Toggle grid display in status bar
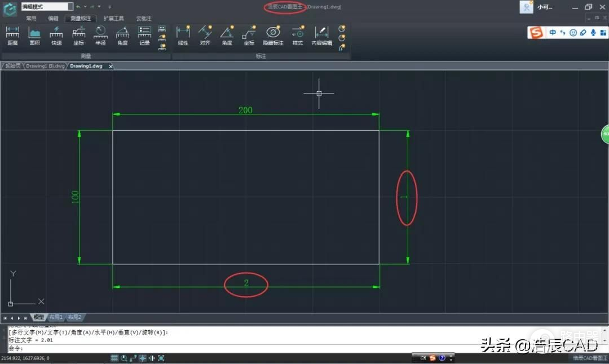 pyautogui.click(x=114, y=358)
